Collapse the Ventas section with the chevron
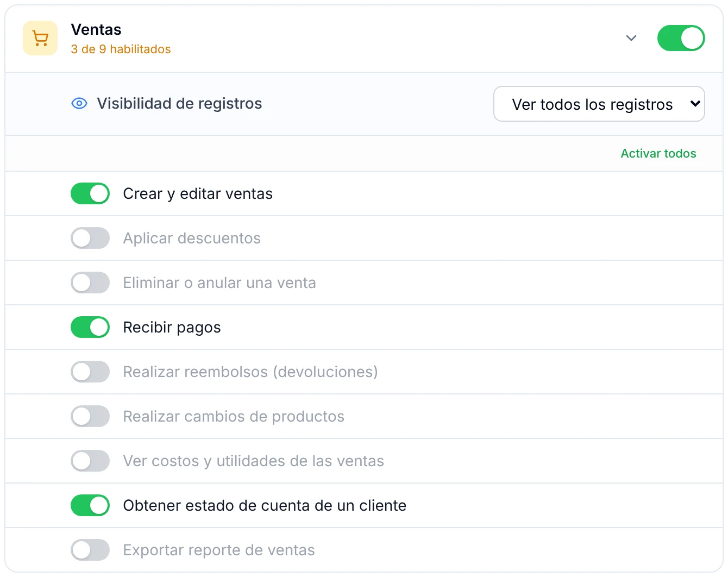This screenshot has height=577, width=728. click(631, 38)
